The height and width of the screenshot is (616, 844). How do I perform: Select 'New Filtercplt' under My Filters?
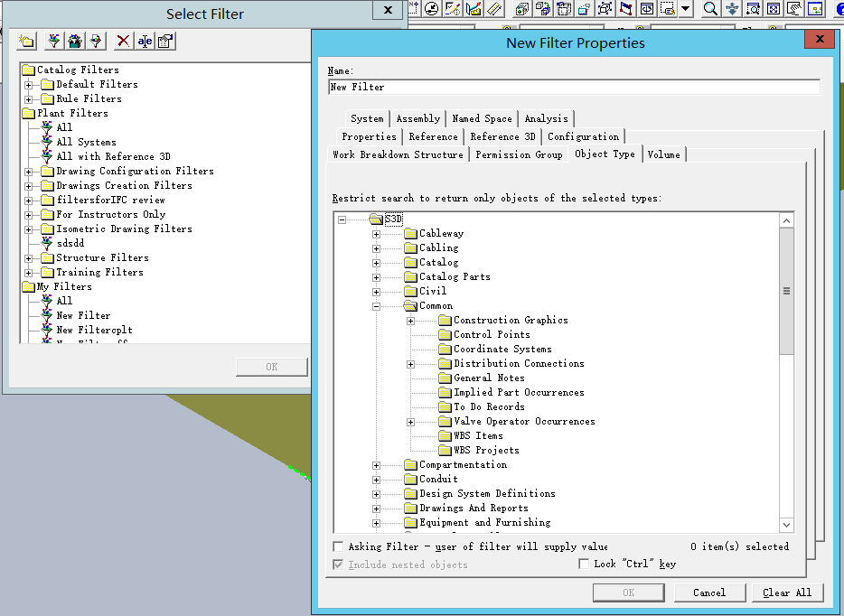click(x=94, y=330)
